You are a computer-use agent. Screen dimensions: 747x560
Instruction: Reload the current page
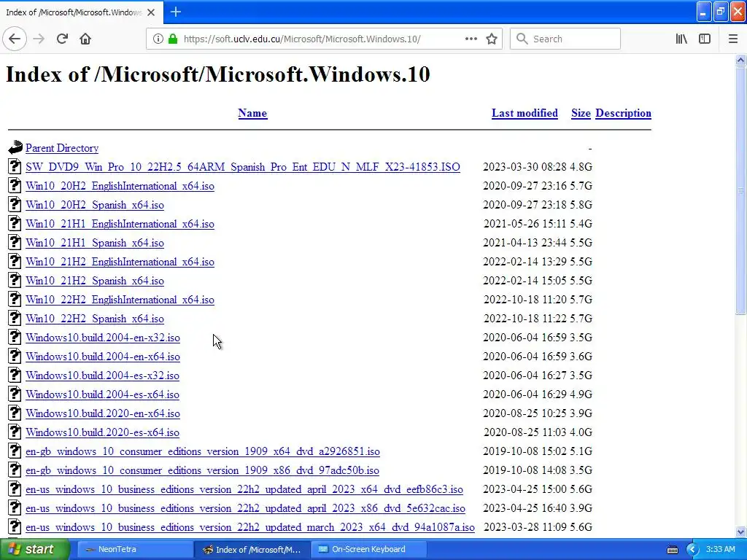point(62,39)
